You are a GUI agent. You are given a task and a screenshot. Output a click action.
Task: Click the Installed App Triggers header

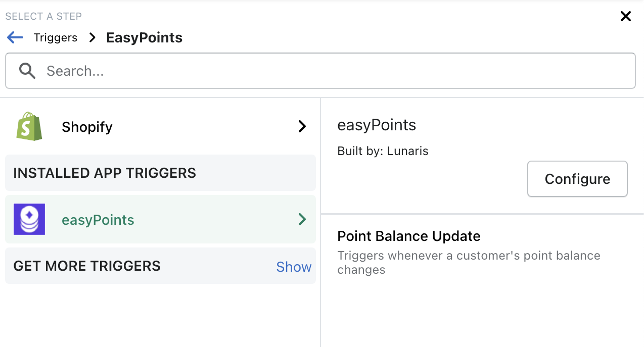click(105, 173)
